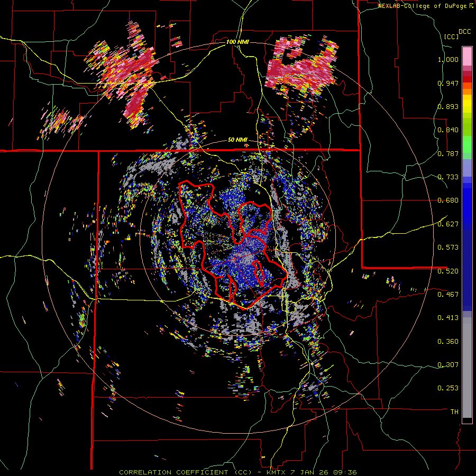Screen dimensions: 476x476
Task: Select the 0.467 legend value
Action: (448, 294)
